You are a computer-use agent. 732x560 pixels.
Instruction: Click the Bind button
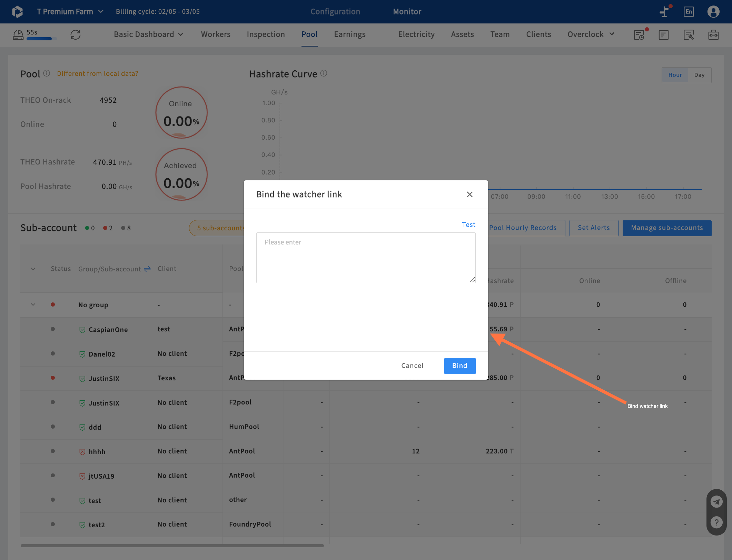pyautogui.click(x=459, y=366)
